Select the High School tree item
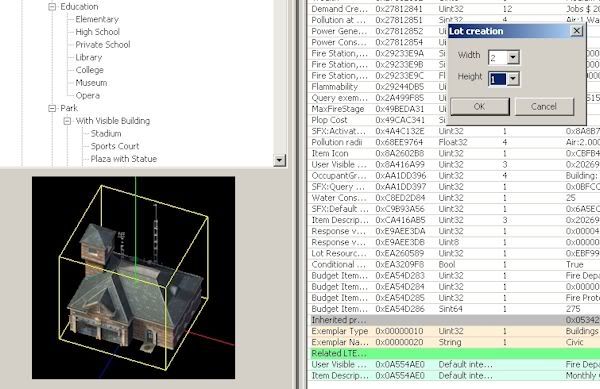The image size is (600, 389). (x=98, y=32)
